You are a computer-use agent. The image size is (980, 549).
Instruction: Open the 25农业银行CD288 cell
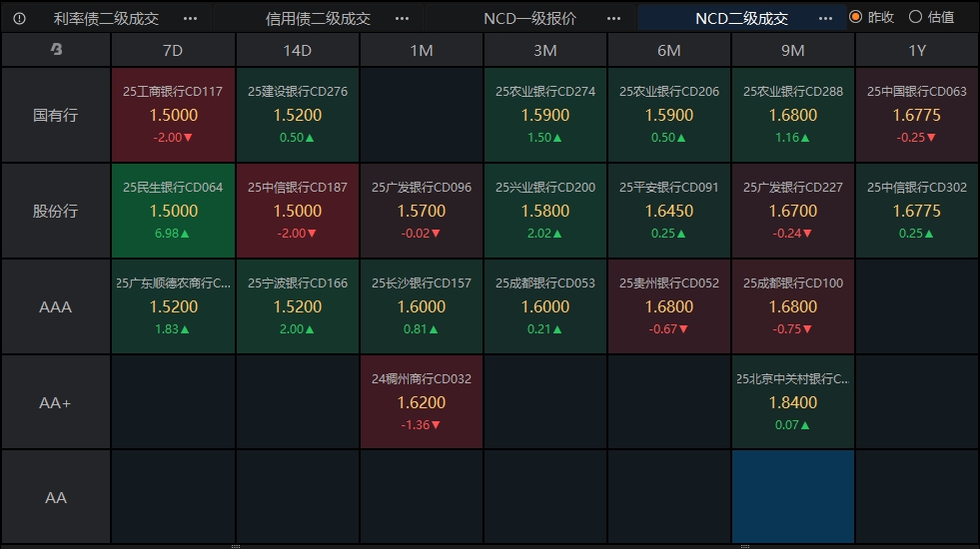[792, 115]
